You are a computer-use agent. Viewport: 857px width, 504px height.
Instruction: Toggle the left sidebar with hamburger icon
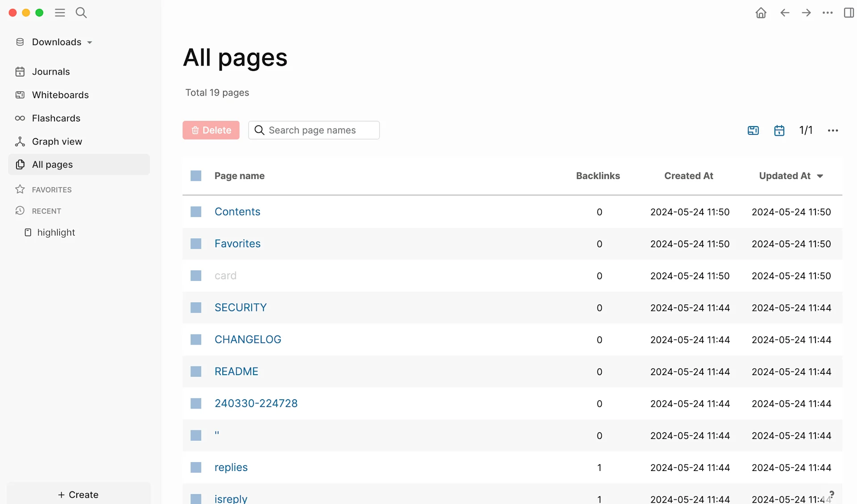point(60,12)
